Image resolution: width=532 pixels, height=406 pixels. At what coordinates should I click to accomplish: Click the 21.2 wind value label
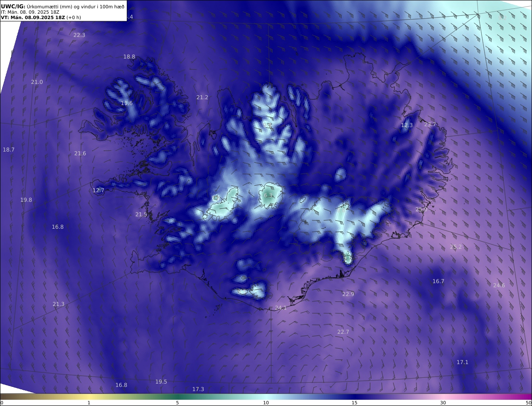point(202,98)
